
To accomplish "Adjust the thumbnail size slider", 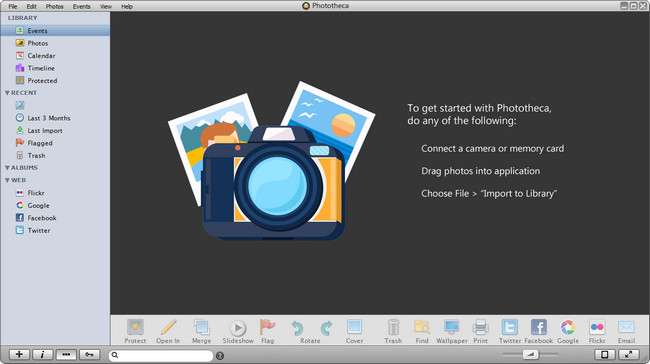I will [531, 354].
